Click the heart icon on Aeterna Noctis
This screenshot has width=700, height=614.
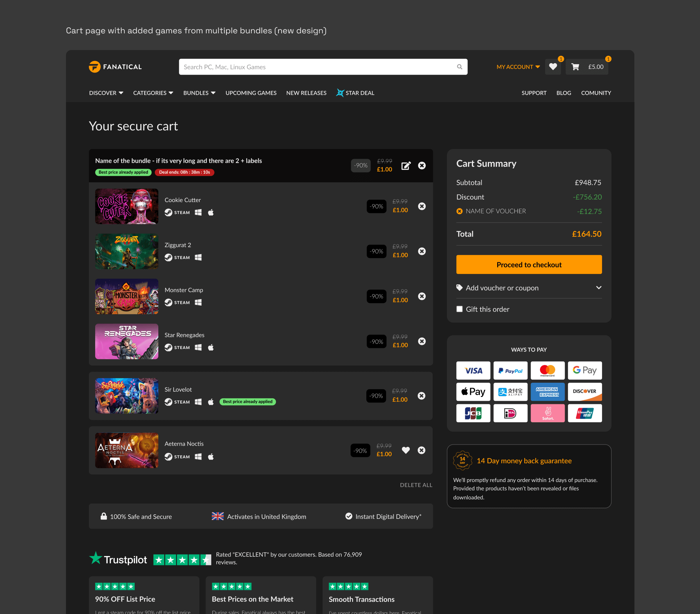click(x=406, y=450)
